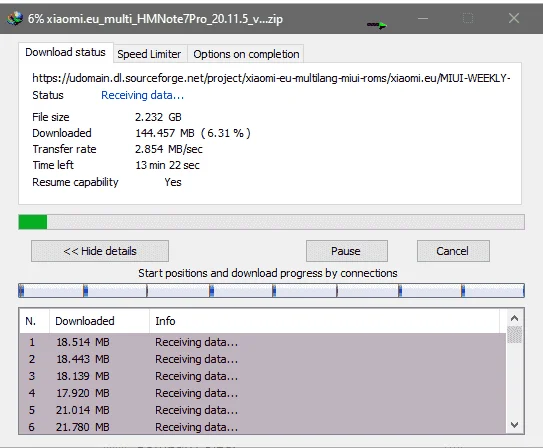The image size is (543, 448).
Task: Click the transfer rate 2.854 MB/sec
Action: (x=169, y=149)
